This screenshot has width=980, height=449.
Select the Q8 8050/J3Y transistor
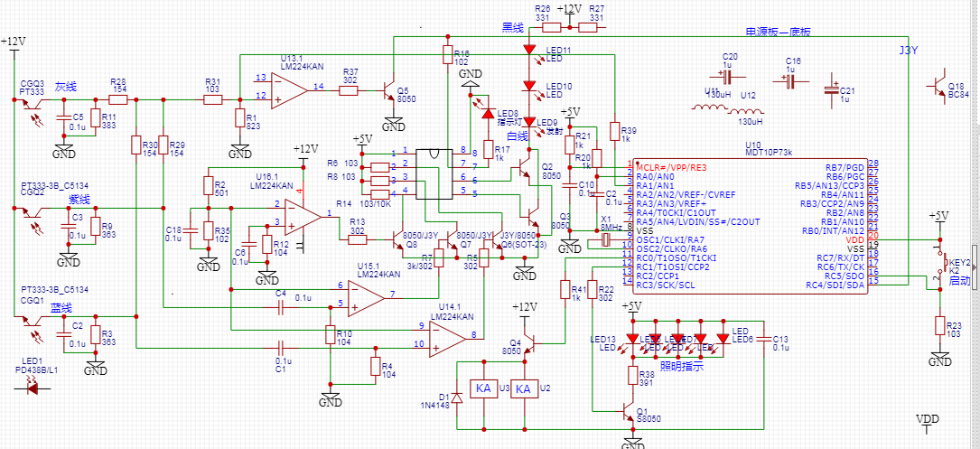click(398, 239)
